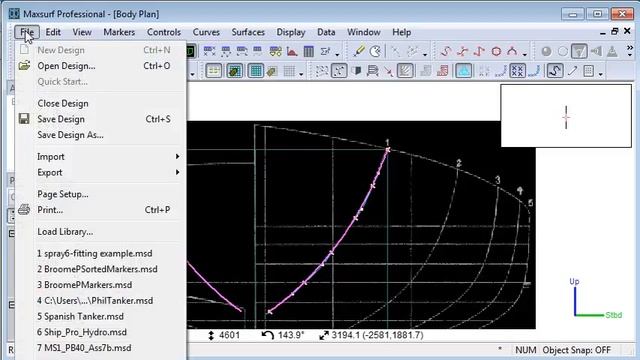640x360 pixels.
Task: Click the marker shapes with yellow circles icon
Action: click(x=276, y=51)
